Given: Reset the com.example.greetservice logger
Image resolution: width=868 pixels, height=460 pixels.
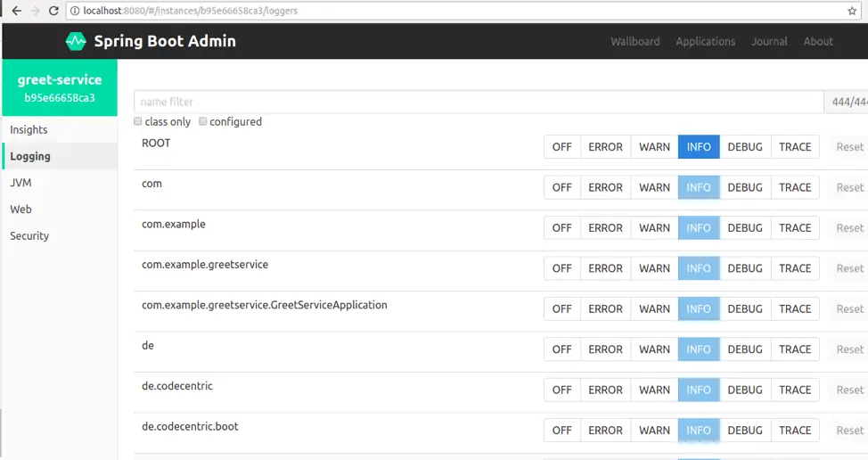Looking at the screenshot, I should click(x=850, y=268).
